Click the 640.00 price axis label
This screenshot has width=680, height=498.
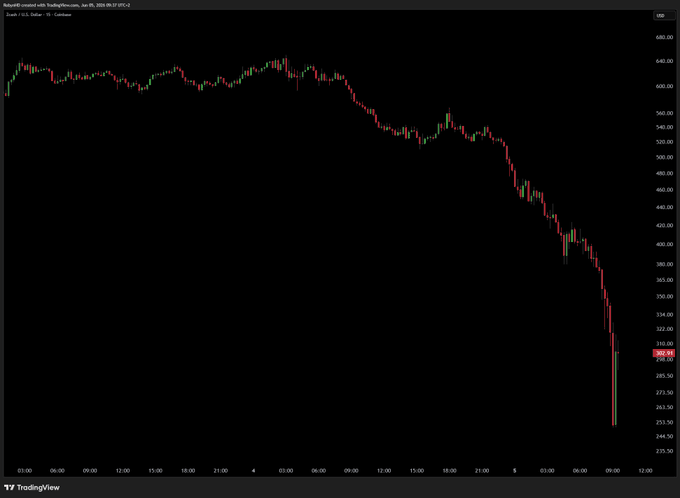point(664,61)
